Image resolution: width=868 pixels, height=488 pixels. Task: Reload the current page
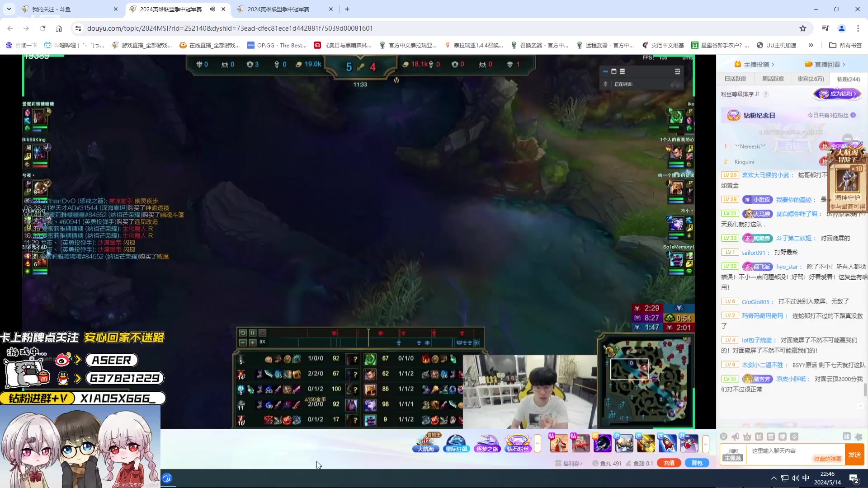[x=42, y=28]
